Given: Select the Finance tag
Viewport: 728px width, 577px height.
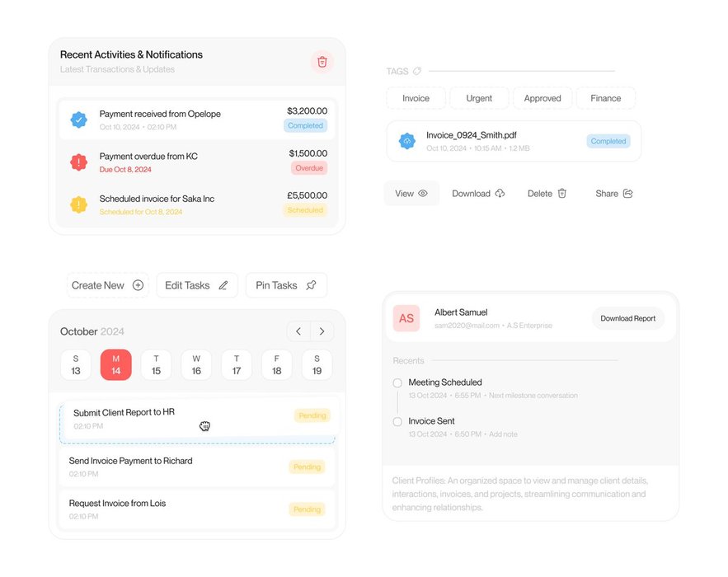Looking at the screenshot, I should [x=606, y=98].
